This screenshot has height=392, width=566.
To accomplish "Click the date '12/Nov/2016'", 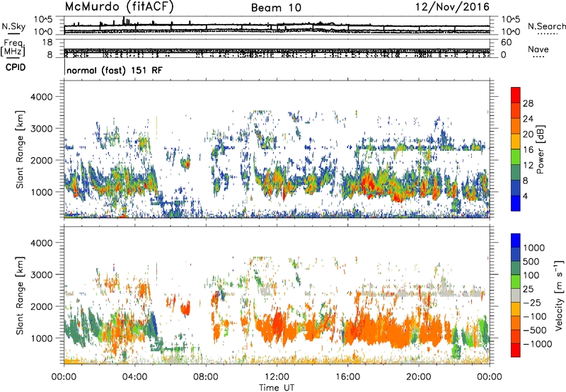I will tap(453, 7).
